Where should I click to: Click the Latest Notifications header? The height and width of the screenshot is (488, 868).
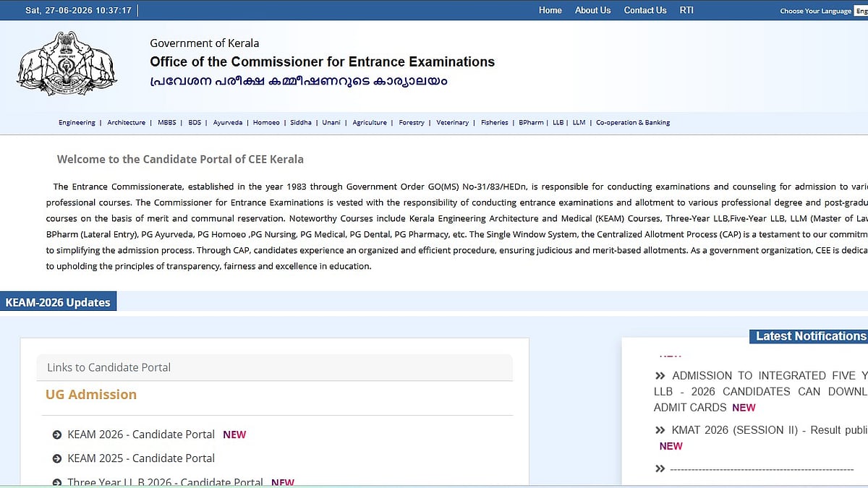[x=809, y=336]
